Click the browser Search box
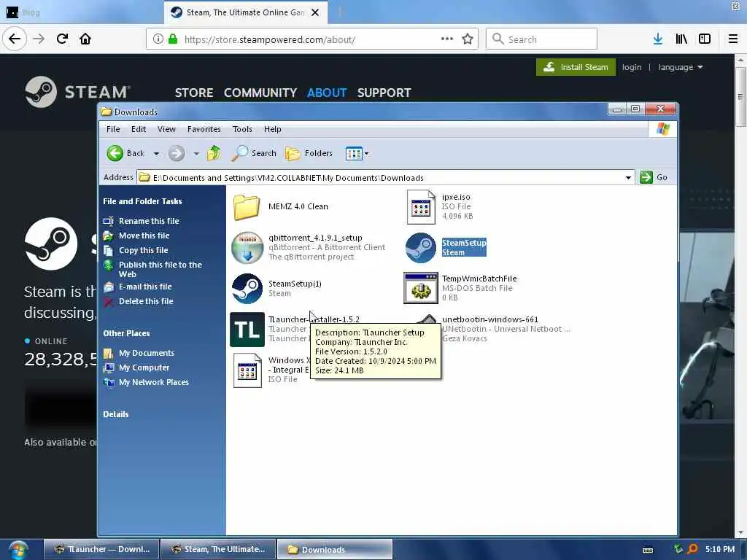 click(542, 39)
